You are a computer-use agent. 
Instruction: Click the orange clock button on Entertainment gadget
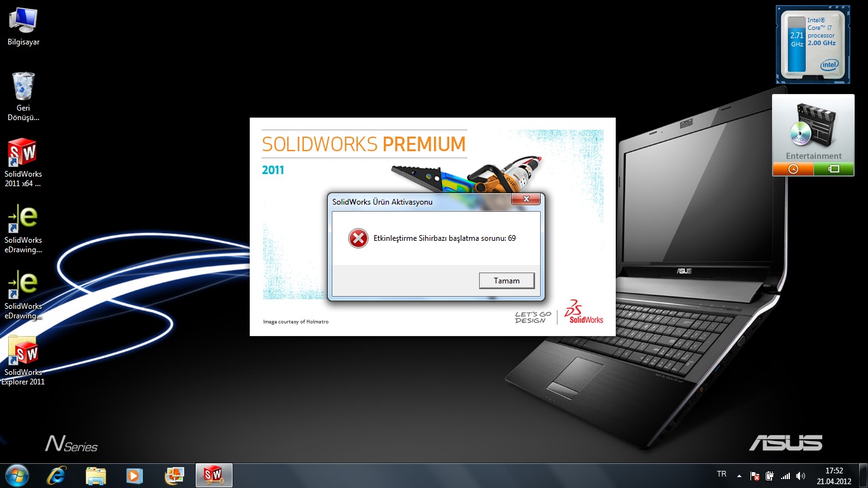pyautogui.click(x=792, y=169)
